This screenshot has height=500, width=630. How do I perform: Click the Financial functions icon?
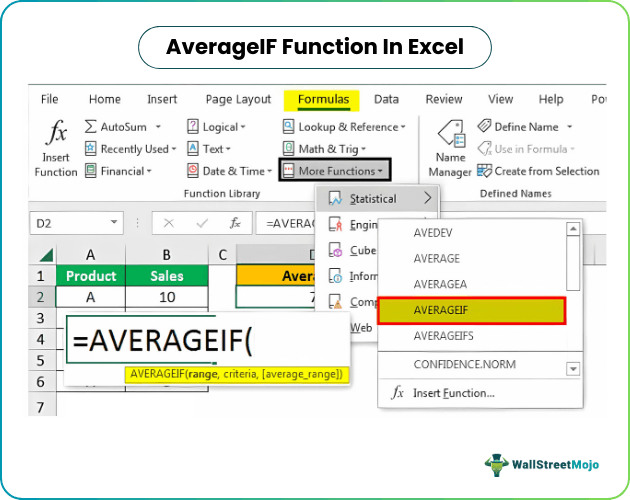(90, 171)
